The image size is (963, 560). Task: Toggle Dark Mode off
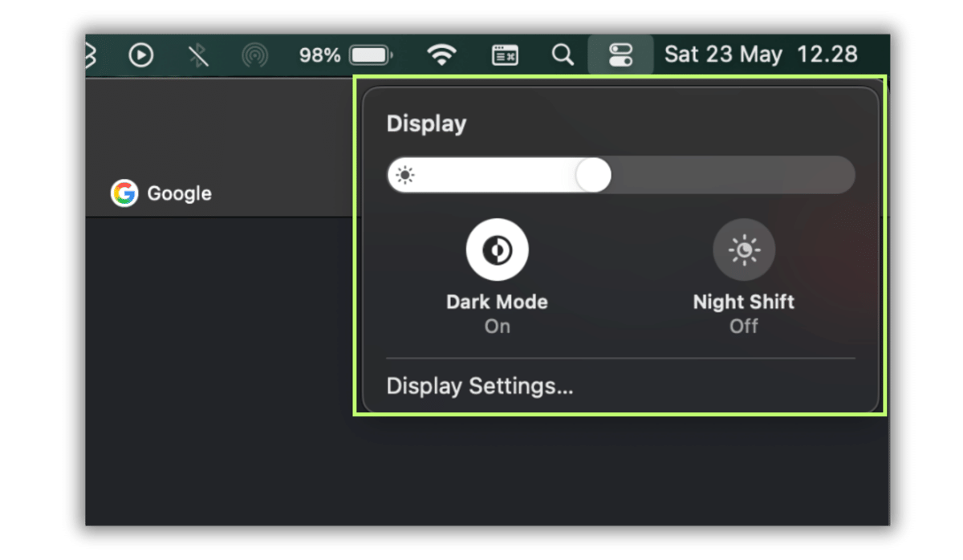point(497,250)
